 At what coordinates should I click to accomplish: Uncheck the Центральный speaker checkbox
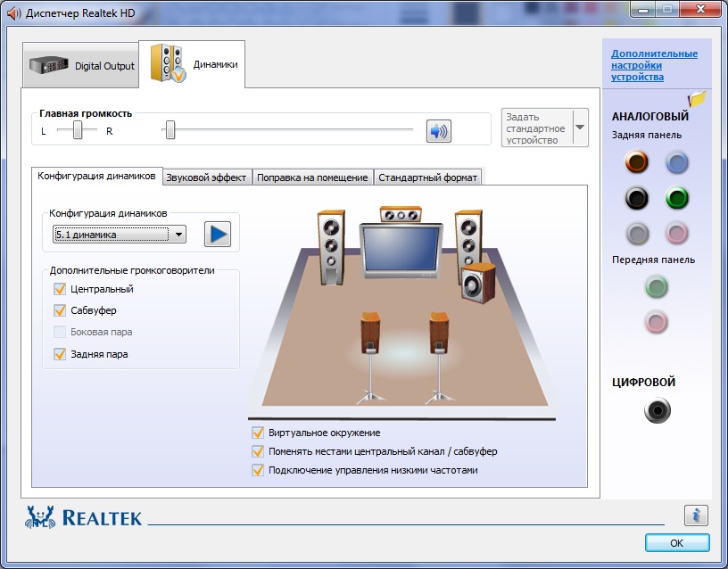point(61,289)
